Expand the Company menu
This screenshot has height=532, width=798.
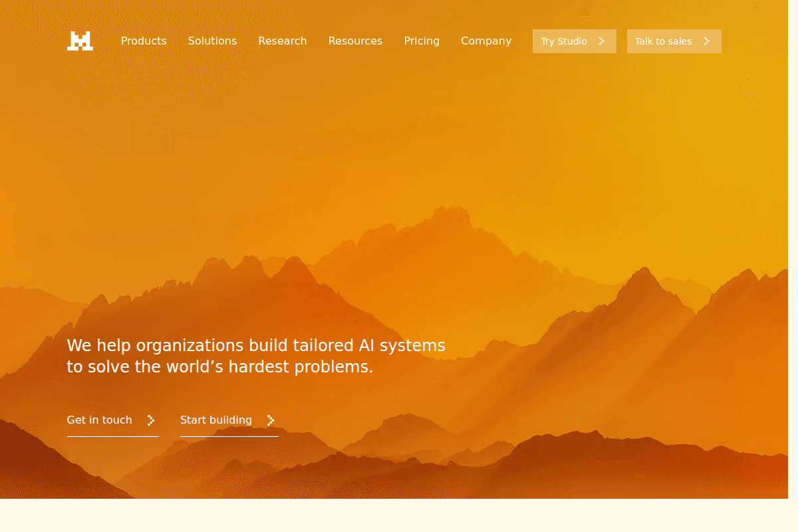coord(486,41)
